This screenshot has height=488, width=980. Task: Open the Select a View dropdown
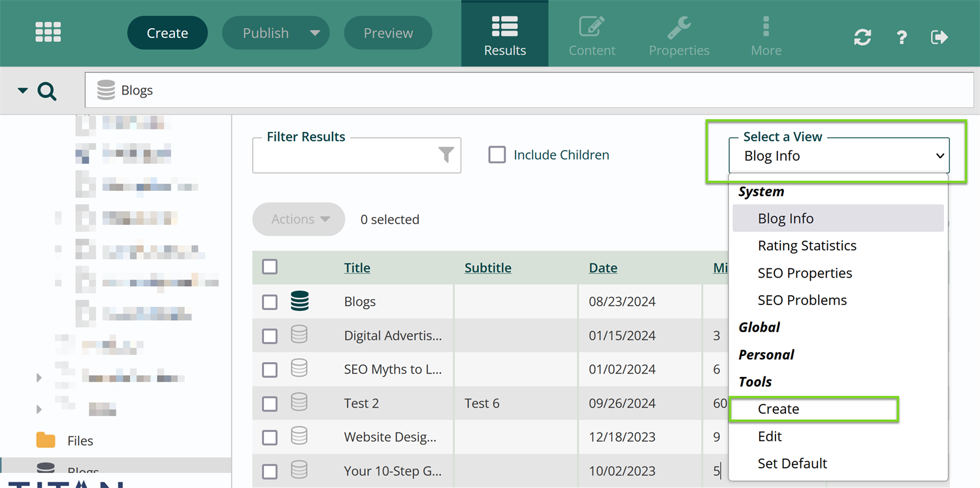[x=839, y=155]
